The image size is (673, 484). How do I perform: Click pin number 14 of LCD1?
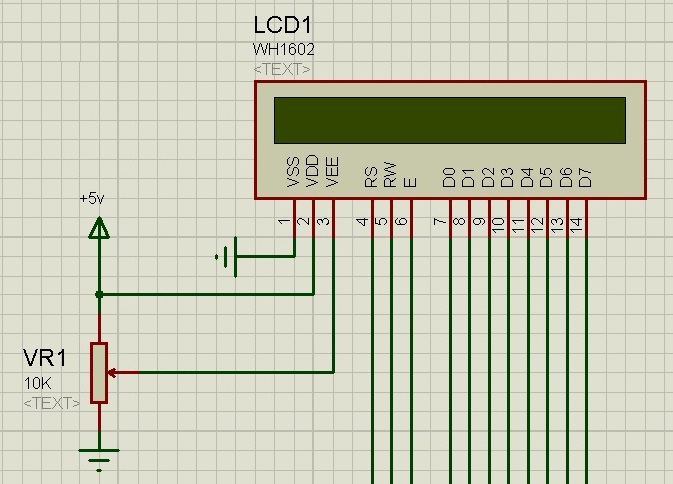[576, 225]
